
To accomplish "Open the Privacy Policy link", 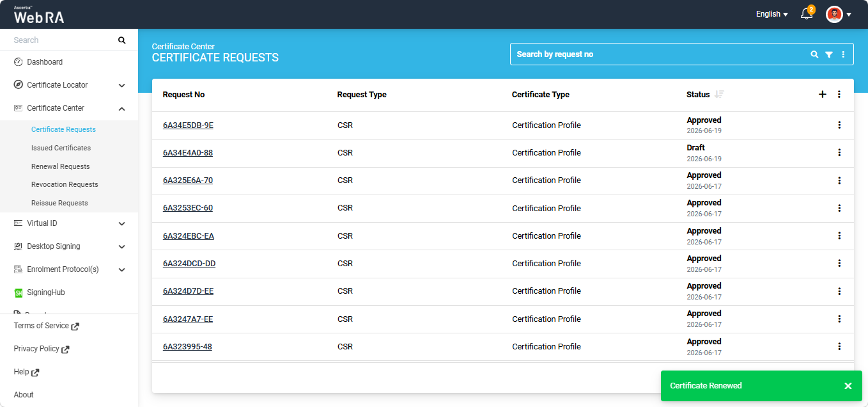I will tap(42, 349).
